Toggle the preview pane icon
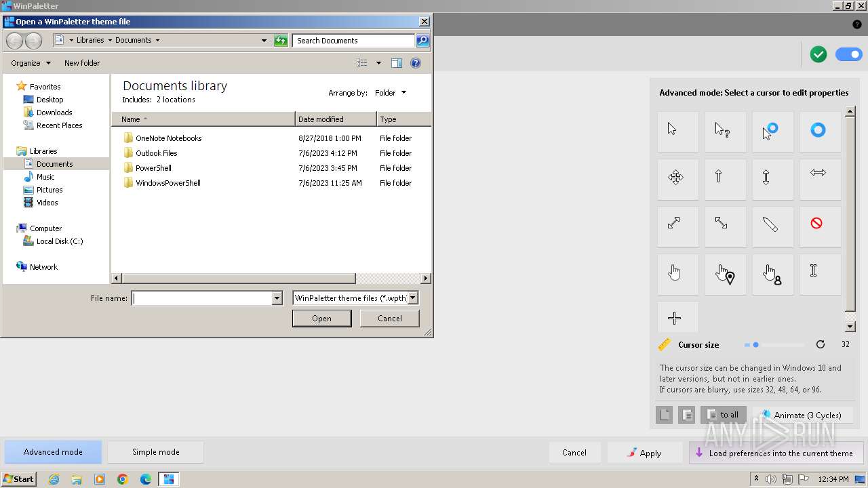 point(397,63)
